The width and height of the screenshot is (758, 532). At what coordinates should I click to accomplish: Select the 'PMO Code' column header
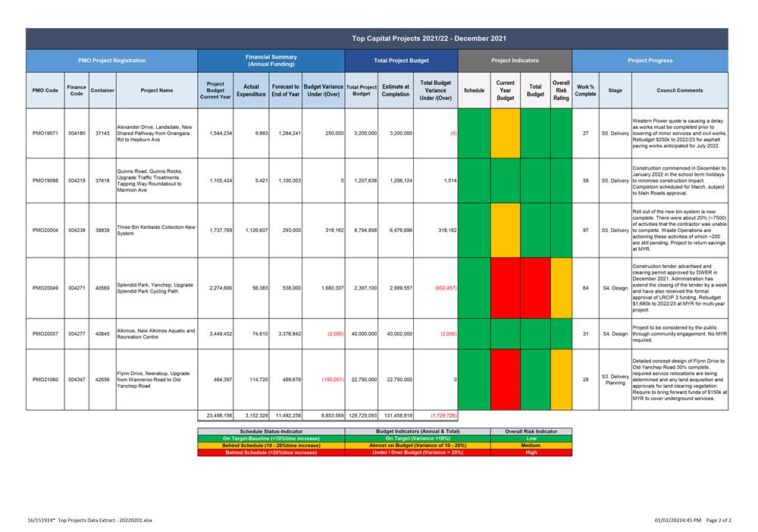coord(45,90)
